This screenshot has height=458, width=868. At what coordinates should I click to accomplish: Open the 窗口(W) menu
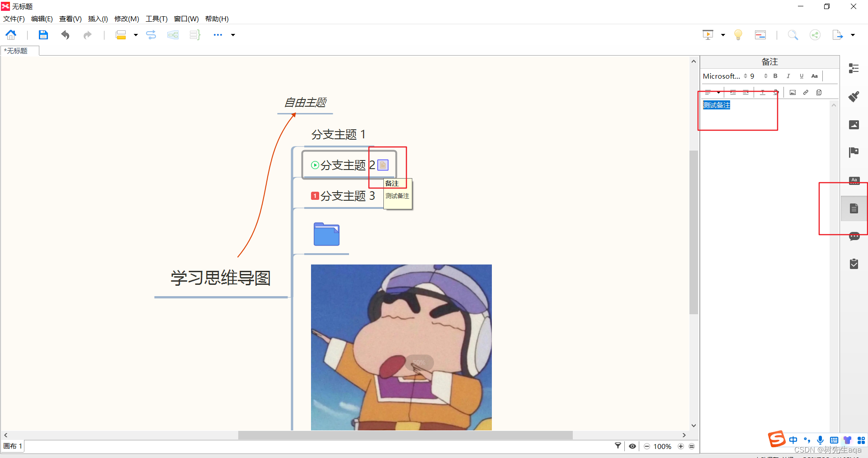(186, 19)
